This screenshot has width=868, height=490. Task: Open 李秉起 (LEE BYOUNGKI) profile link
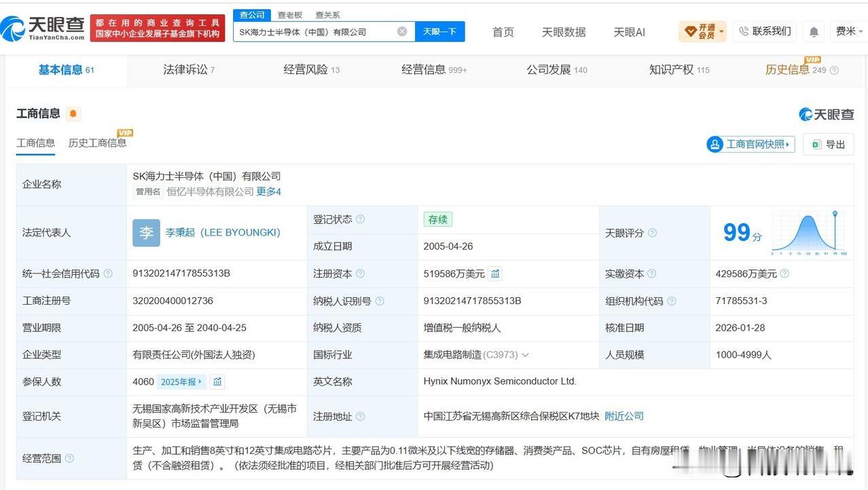pos(223,233)
